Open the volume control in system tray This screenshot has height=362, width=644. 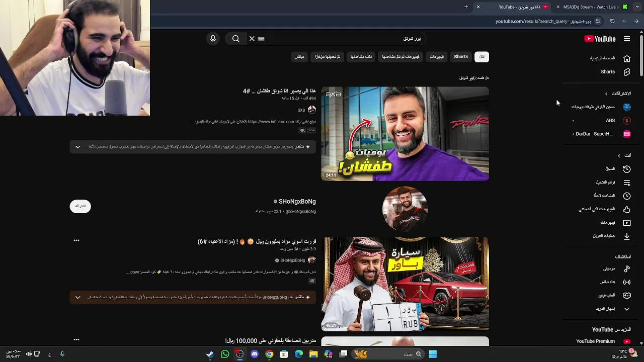coord(29,354)
